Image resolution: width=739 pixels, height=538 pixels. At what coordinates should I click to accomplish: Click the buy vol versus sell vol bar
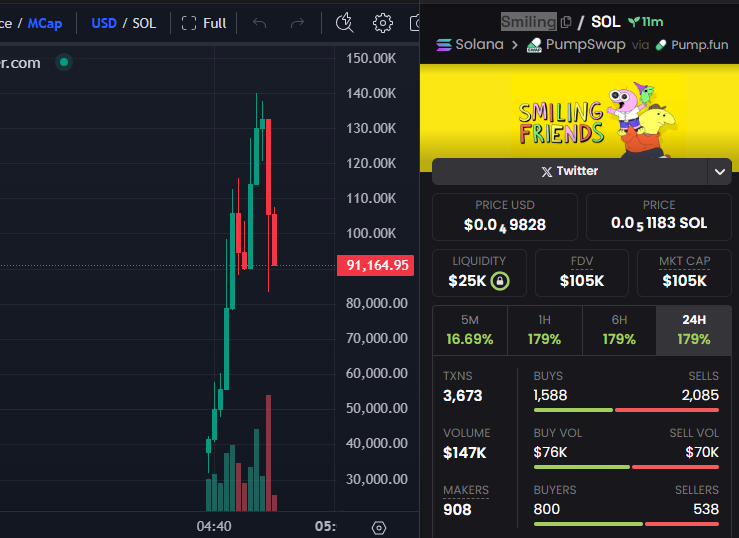point(626,467)
